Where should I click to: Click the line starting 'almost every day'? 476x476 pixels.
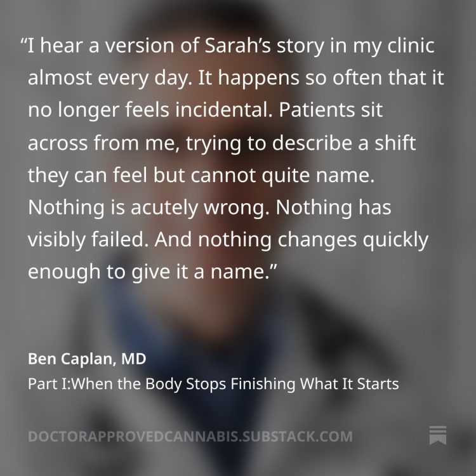coord(235,79)
